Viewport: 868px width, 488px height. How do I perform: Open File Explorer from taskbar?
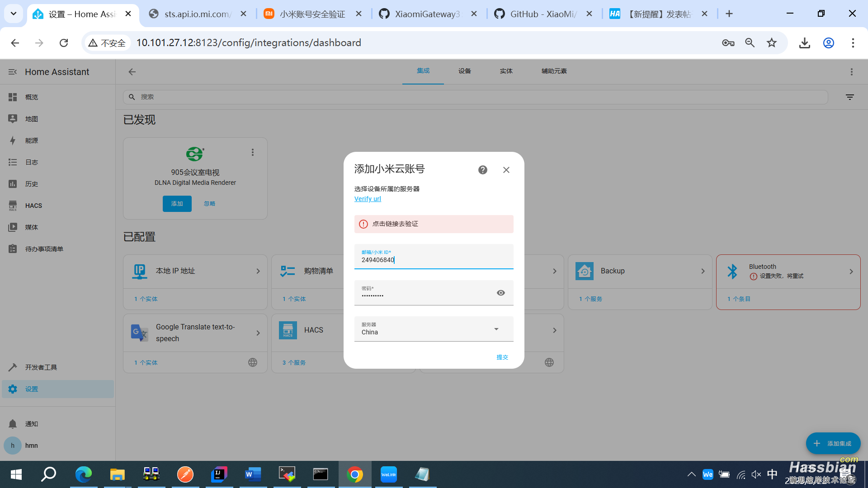pyautogui.click(x=118, y=474)
